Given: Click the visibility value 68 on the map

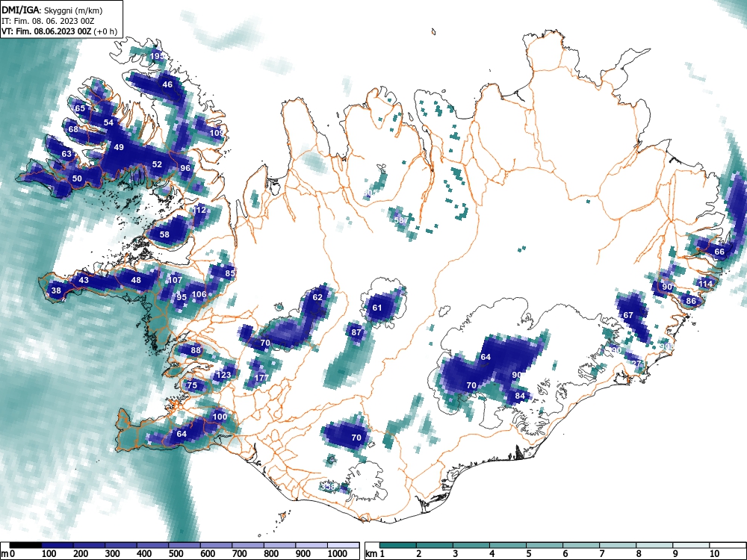Looking at the screenshot, I should point(73,129).
